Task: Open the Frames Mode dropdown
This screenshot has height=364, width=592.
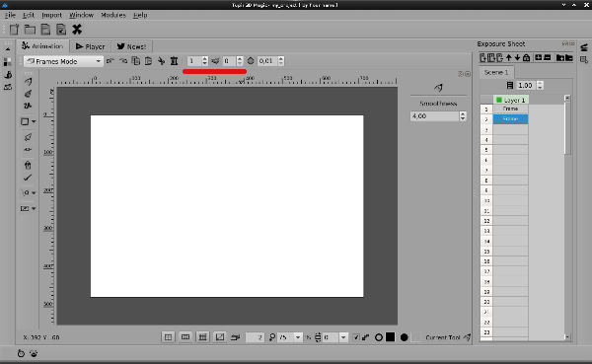Action: 63,61
